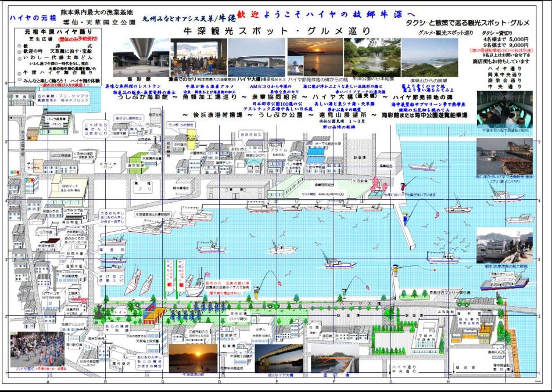Open the 牛深漁港の朝 sunrise photo

pos(193,358)
